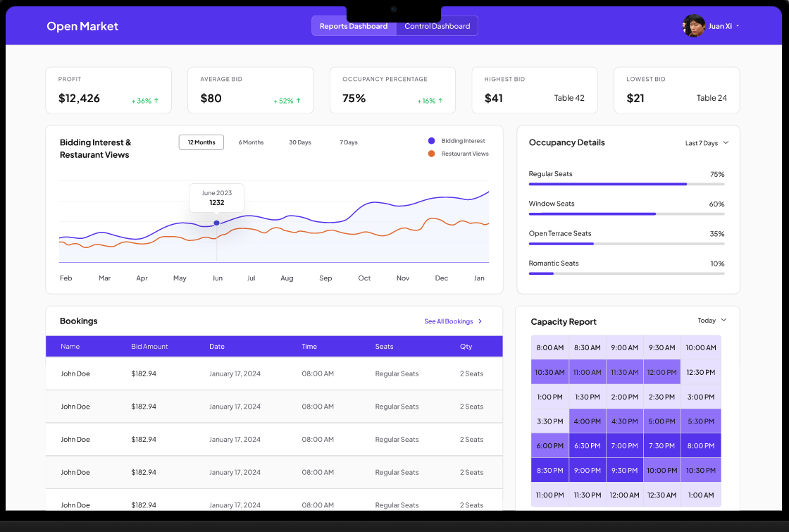Switch to the Control Dashboard tab
789x532 pixels.
point(437,26)
